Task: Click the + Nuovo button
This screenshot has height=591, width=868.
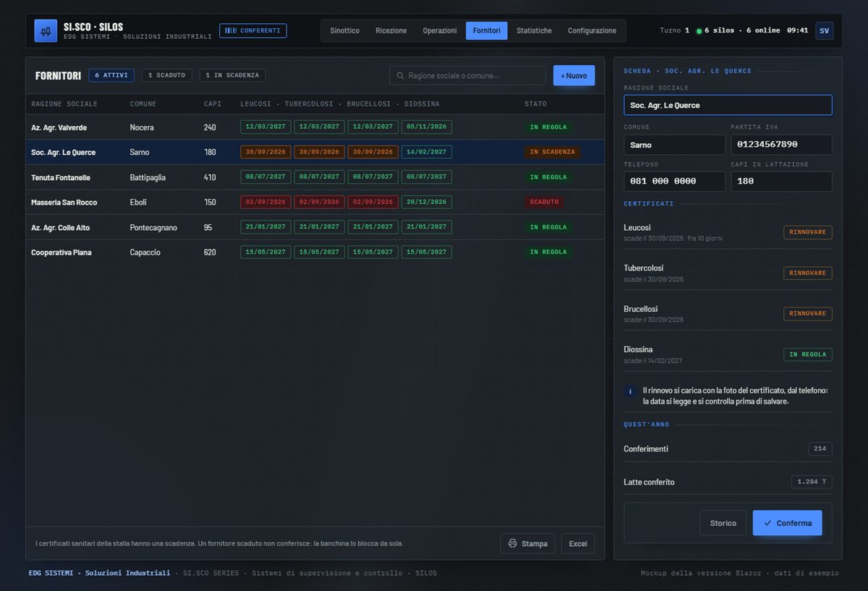Action: coord(574,75)
